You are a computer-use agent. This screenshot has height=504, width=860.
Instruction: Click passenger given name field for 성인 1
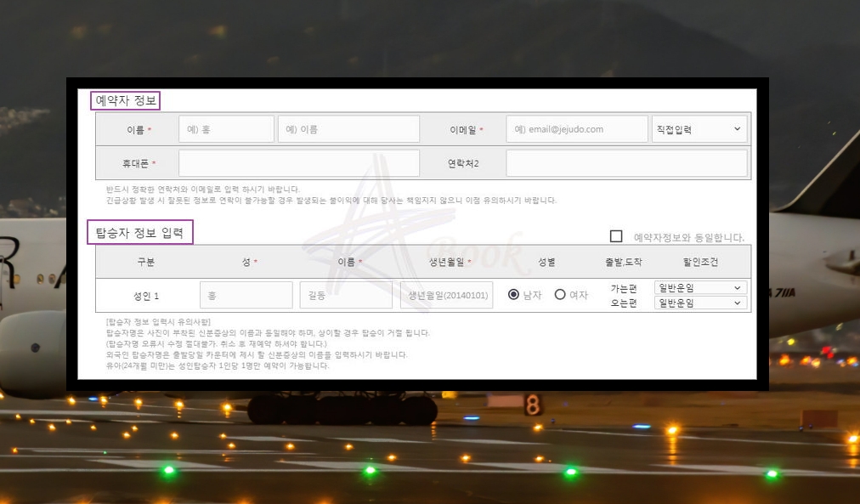[346, 296]
